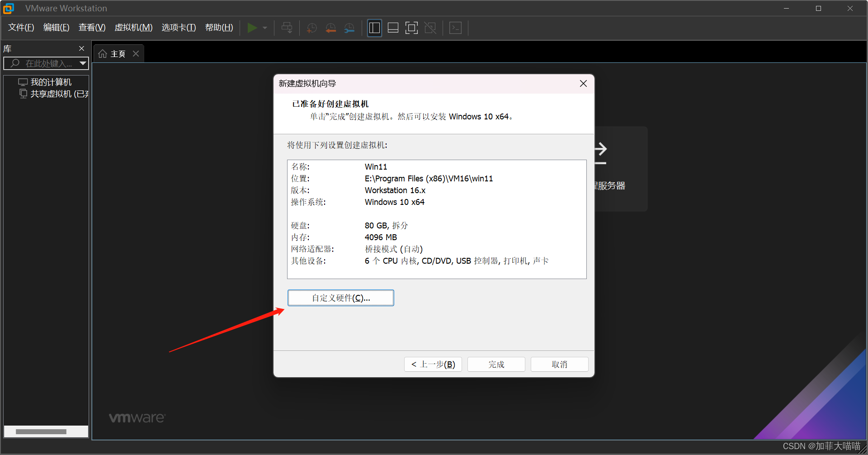
Task: Click the E:\Program Files (x86)\VM16\win11 location text
Action: [x=429, y=179]
